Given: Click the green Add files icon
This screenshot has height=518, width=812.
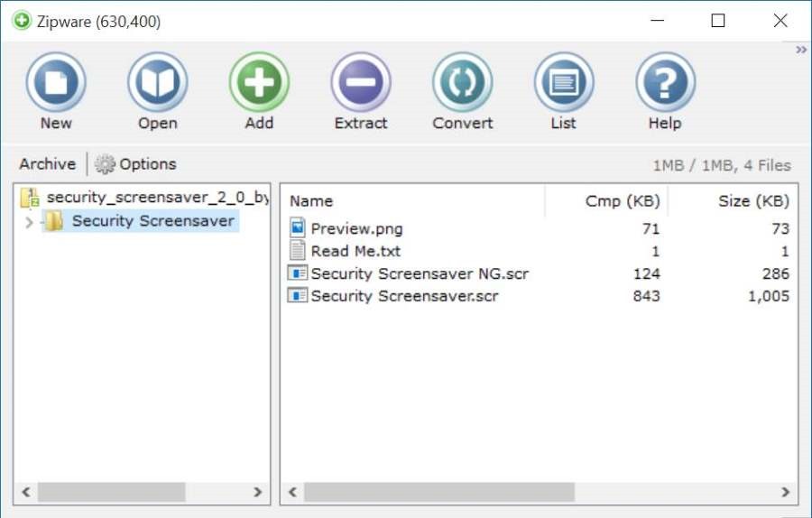Looking at the screenshot, I should point(259,83).
